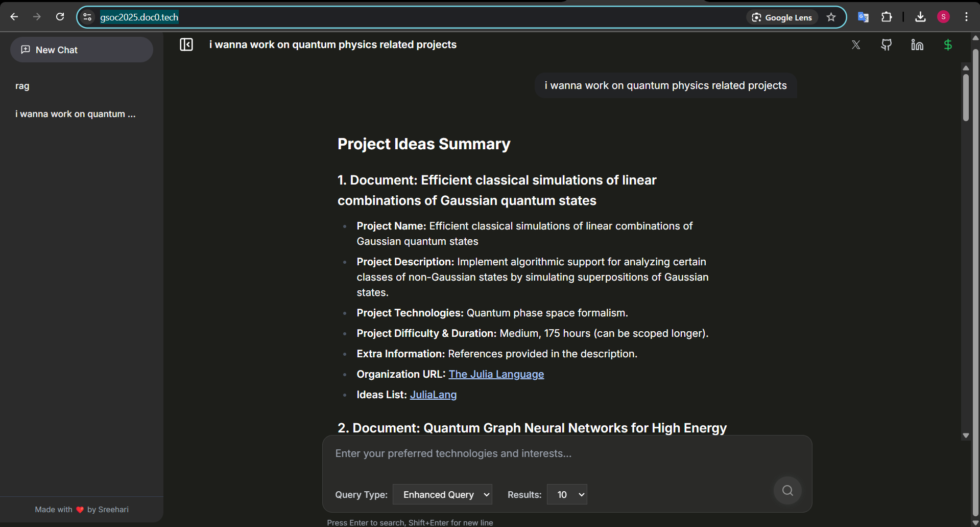Open The Julia Language organization link
Image resolution: width=980 pixels, height=527 pixels.
[496, 374]
